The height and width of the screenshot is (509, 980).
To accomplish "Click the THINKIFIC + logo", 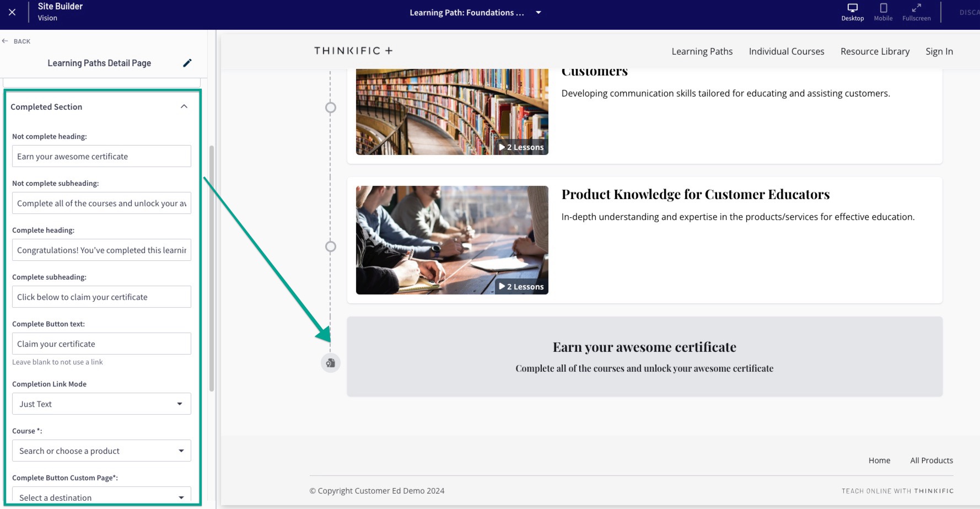I will pos(353,51).
